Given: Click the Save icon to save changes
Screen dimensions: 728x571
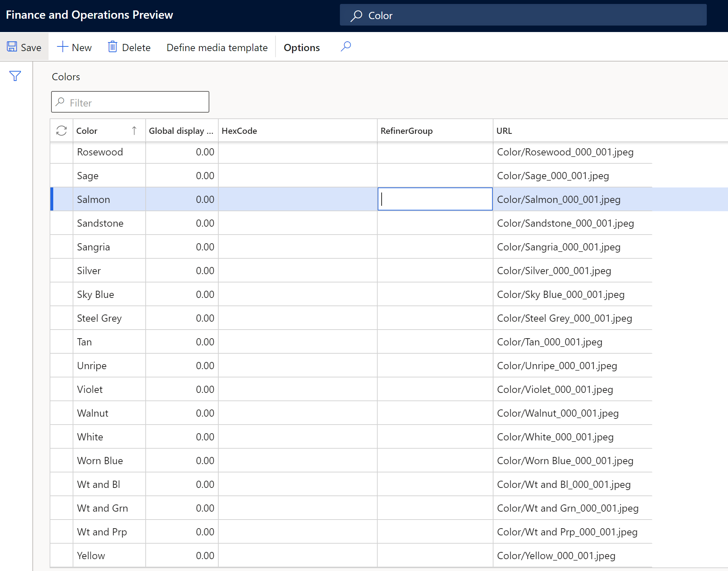Looking at the screenshot, I should point(12,47).
